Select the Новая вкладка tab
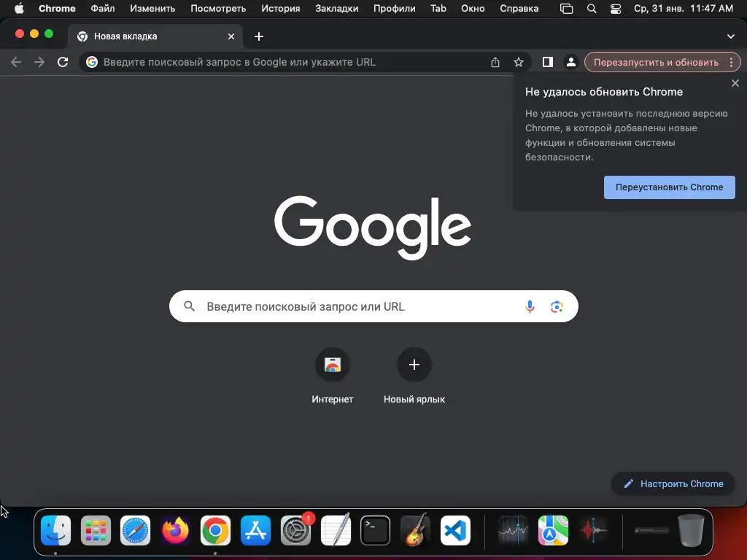This screenshot has height=560, width=747. 155,36
